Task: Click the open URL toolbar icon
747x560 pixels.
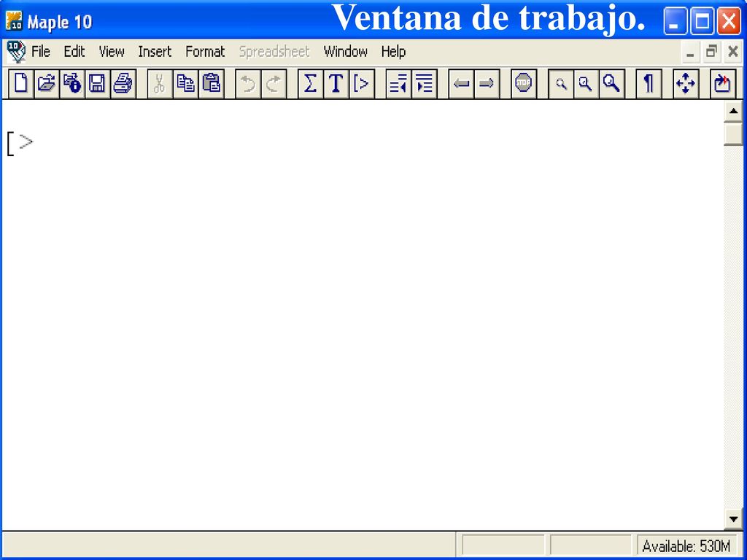Action: click(x=72, y=84)
